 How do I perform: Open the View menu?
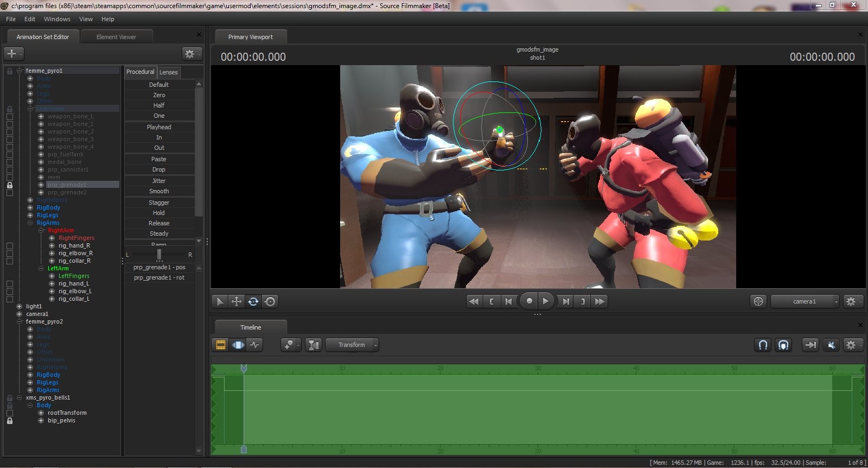coord(86,19)
